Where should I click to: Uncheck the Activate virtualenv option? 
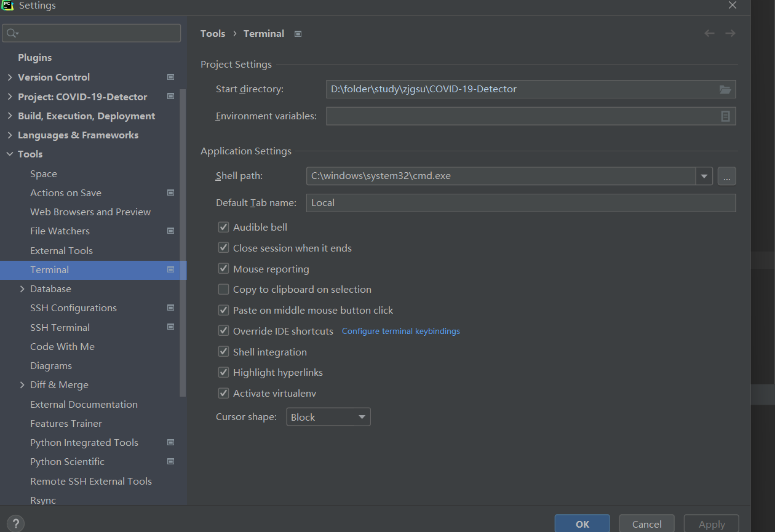tap(223, 394)
